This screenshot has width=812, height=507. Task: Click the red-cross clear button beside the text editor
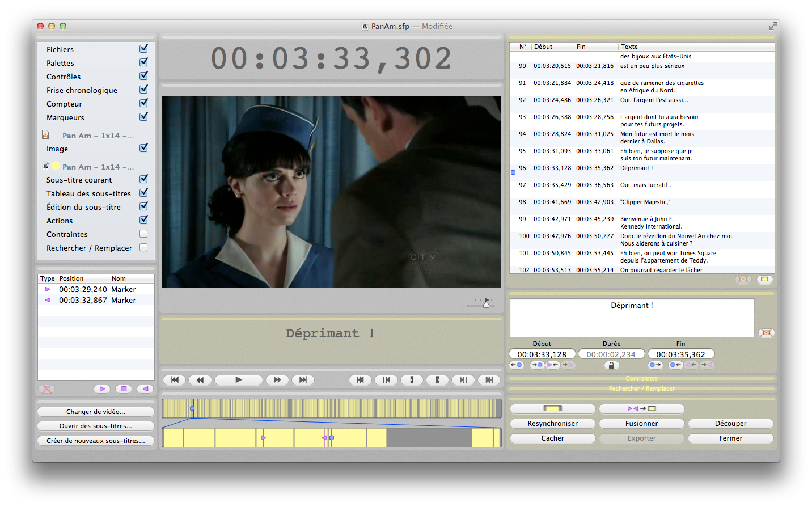click(x=767, y=333)
